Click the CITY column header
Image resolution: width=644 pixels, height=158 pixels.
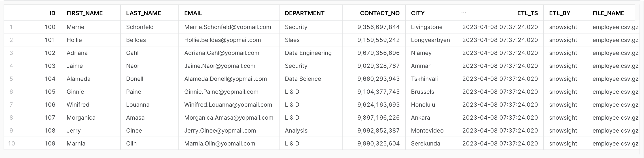[x=430, y=13]
